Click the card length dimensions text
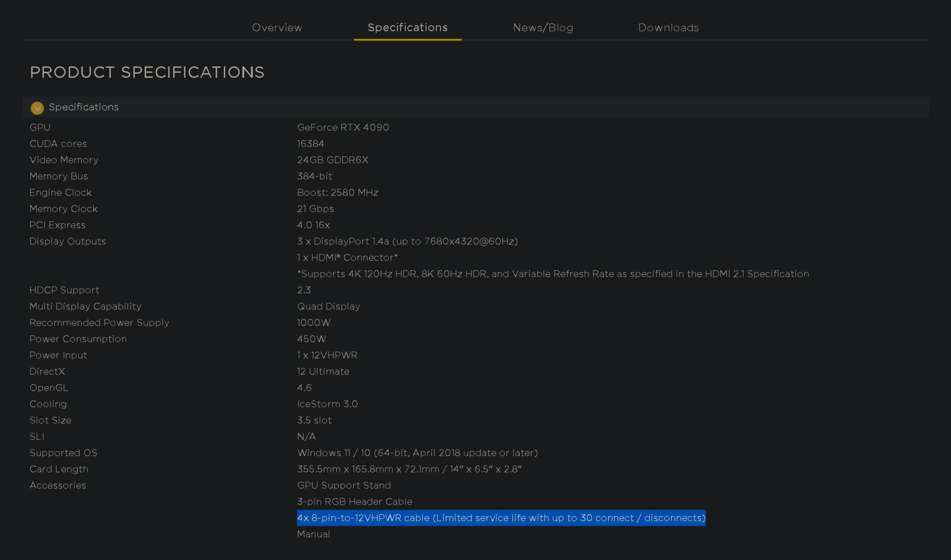The width and height of the screenshot is (951, 560). tap(410, 469)
